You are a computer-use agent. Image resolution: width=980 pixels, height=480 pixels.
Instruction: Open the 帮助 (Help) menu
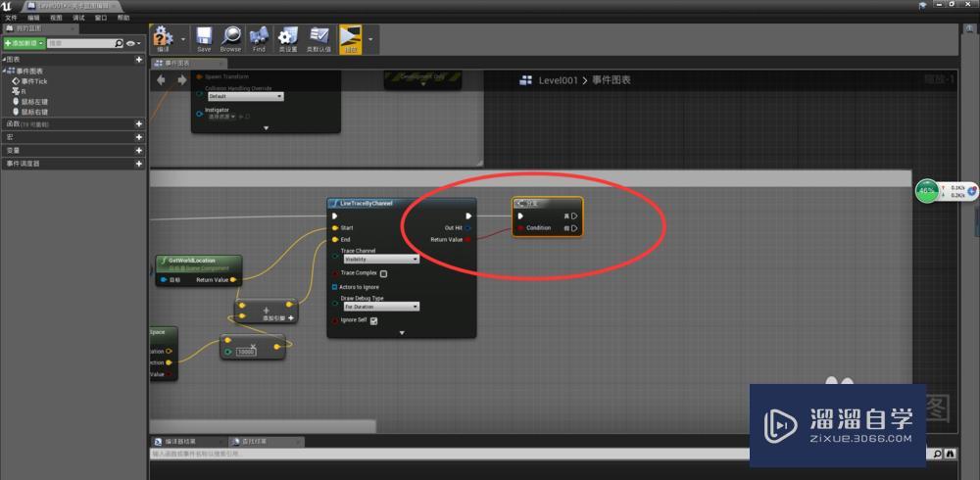(x=123, y=19)
